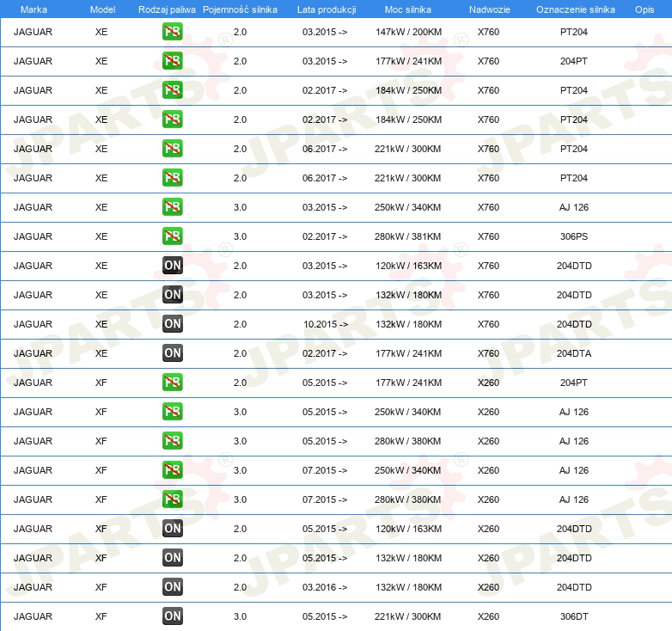The height and width of the screenshot is (631, 672).
Task: Click the Rodzaj paliwa column header
Action: pos(166,9)
